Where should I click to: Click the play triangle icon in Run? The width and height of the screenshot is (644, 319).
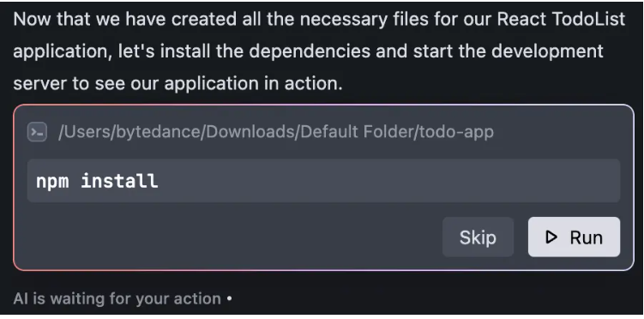coord(551,237)
